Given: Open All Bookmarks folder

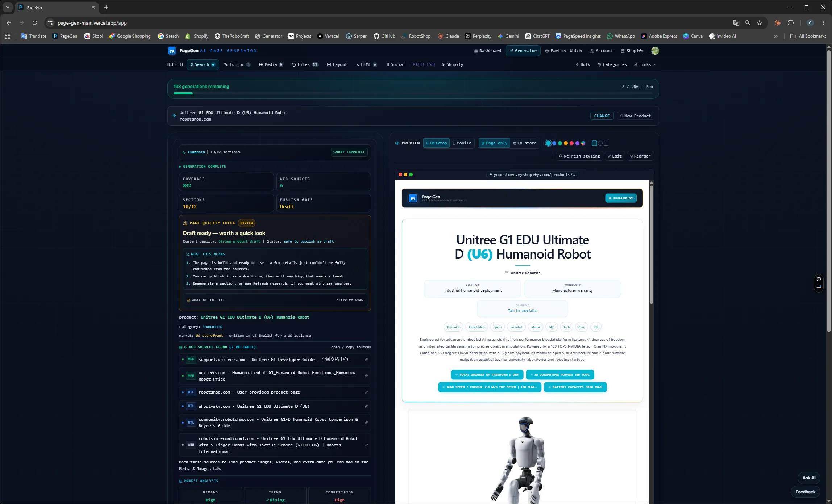Looking at the screenshot, I should (x=808, y=36).
